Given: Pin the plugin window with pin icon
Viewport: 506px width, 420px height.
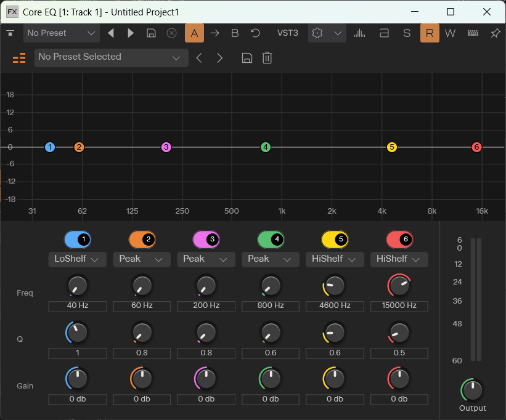Looking at the screenshot, I should (x=495, y=33).
